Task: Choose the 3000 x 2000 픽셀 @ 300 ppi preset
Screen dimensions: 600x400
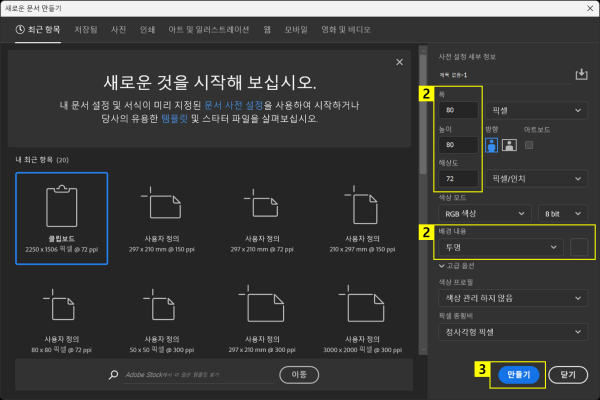Action: (x=362, y=320)
